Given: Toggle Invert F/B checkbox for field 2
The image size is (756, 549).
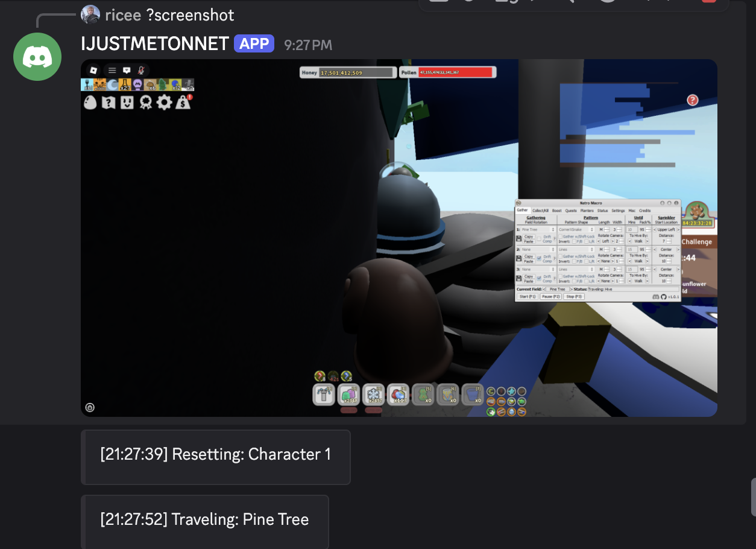Looking at the screenshot, I should tap(574, 261).
